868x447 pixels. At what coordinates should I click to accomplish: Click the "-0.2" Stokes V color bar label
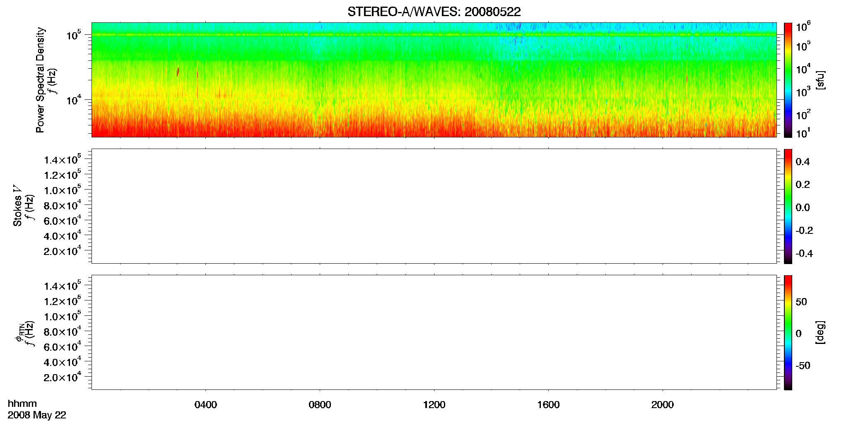pos(804,231)
